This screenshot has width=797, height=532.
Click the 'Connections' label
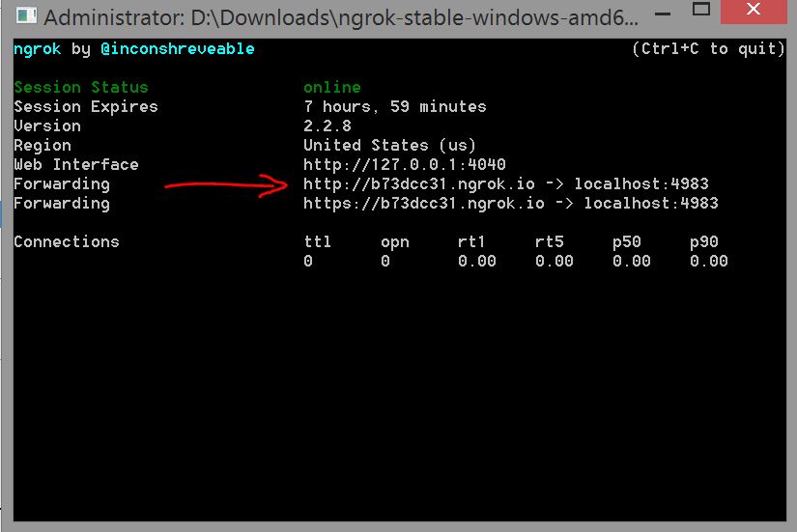coord(66,242)
